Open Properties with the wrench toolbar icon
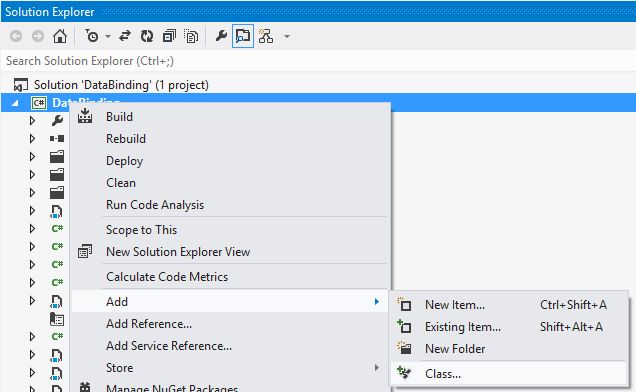The width and height of the screenshot is (636, 392). tap(221, 37)
